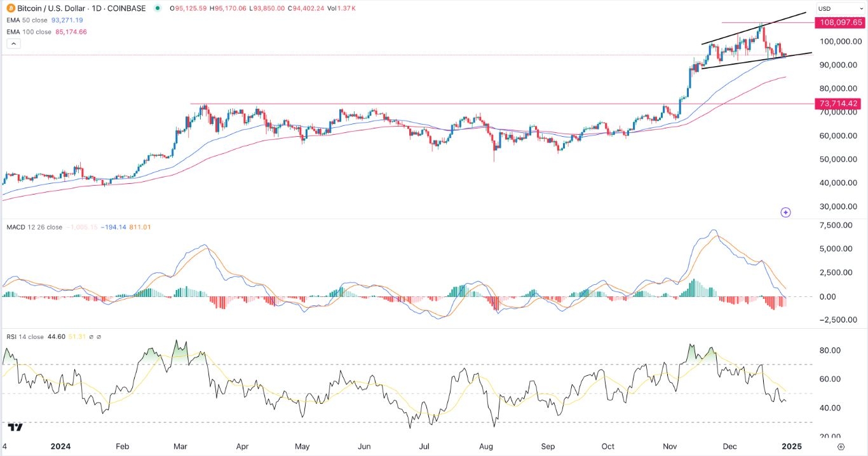
Task: Click the pink support price label 73,714.42
Action: pyautogui.click(x=840, y=104)
